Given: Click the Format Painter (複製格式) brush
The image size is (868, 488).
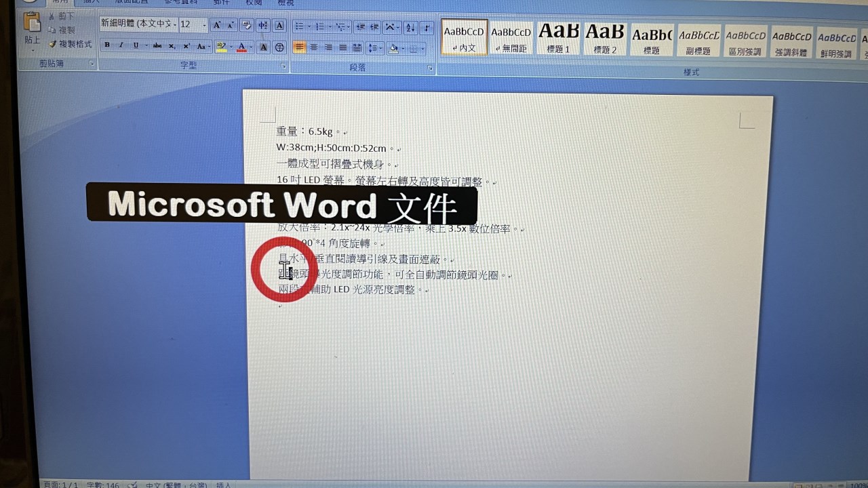Looking at the screenshot, I should tap(70, 44).
